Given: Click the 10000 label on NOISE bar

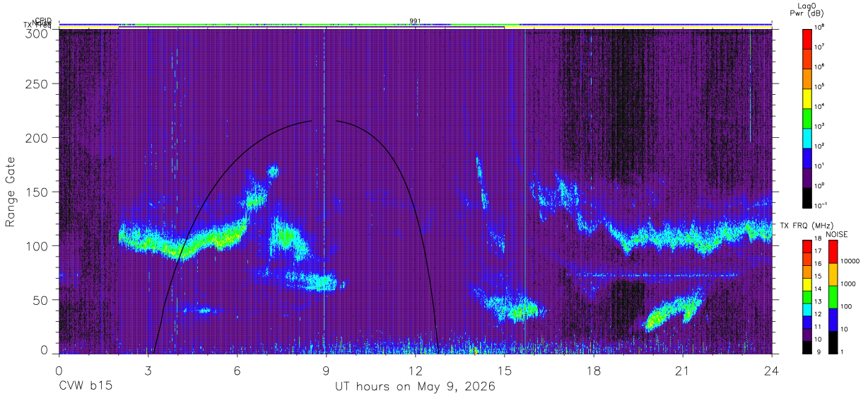Looking at the screenshot, I should [850, 262].
